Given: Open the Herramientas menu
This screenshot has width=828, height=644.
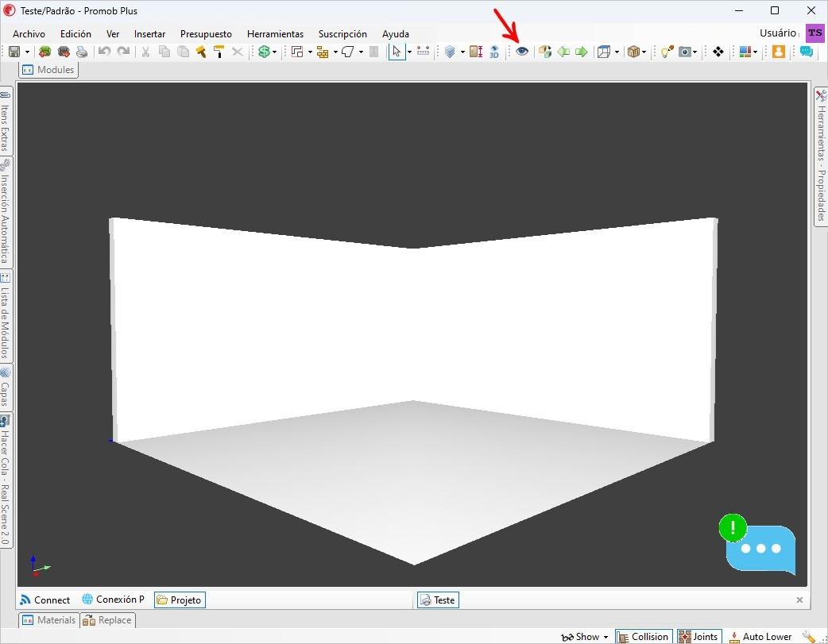Looking at the screenshot, I should [x=275, y=34].
